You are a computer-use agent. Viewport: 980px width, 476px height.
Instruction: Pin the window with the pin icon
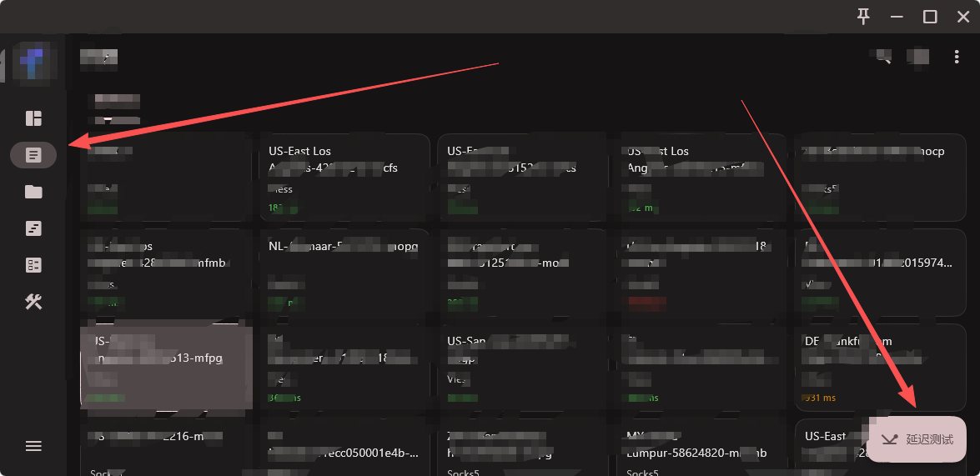(x=863, y=17)
